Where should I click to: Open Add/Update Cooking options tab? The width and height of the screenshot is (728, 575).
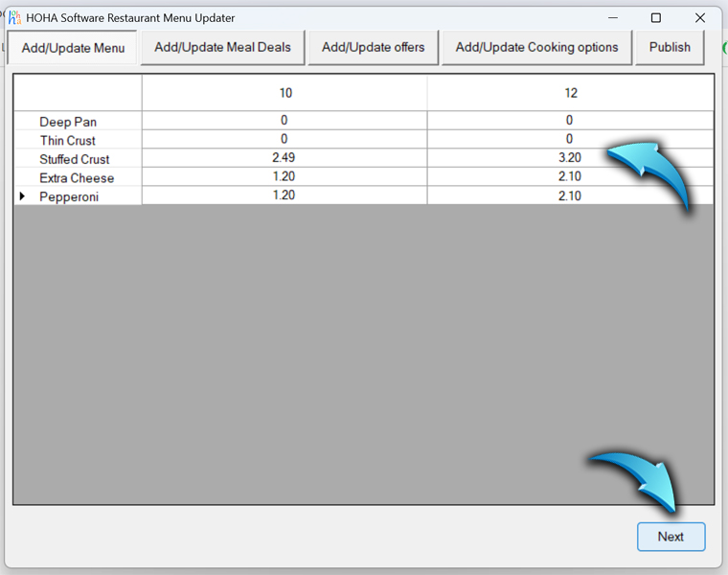click(x=536, y=47)
